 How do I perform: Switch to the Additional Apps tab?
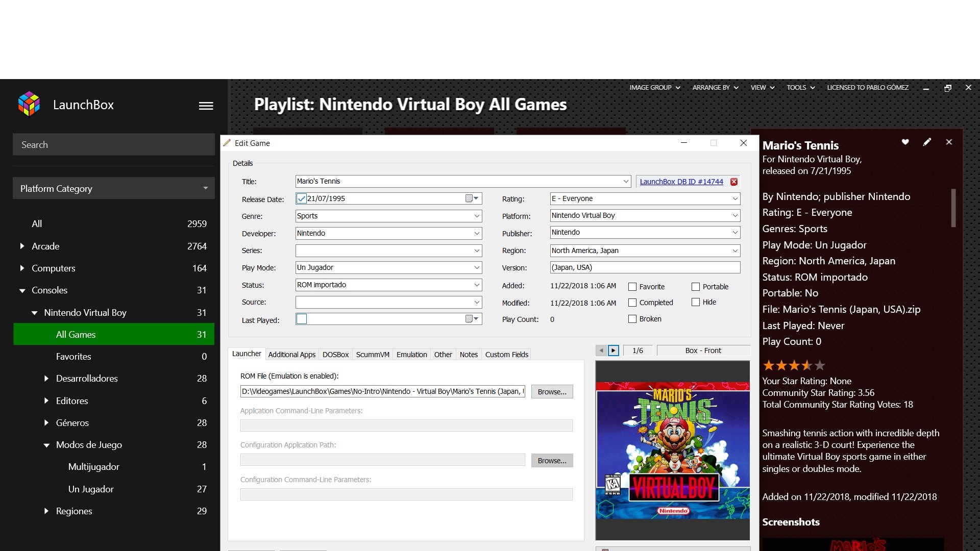pyautogui.click(x=291, y=355)
